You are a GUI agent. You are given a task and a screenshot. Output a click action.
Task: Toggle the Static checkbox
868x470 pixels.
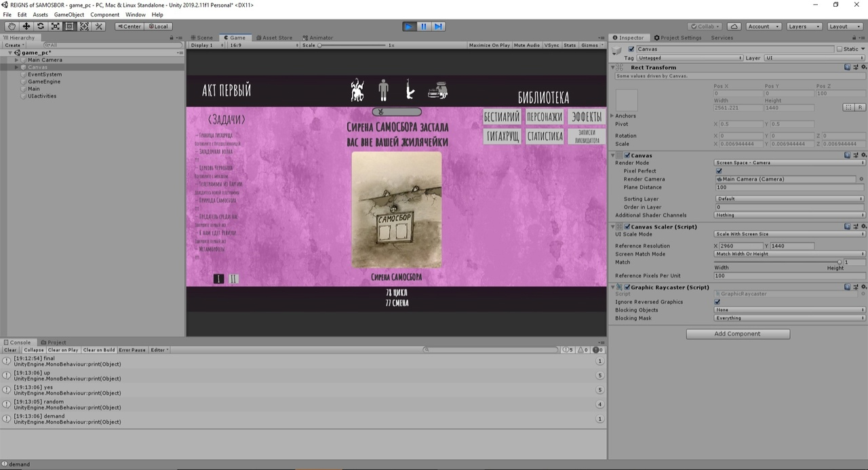coord(840,49)
